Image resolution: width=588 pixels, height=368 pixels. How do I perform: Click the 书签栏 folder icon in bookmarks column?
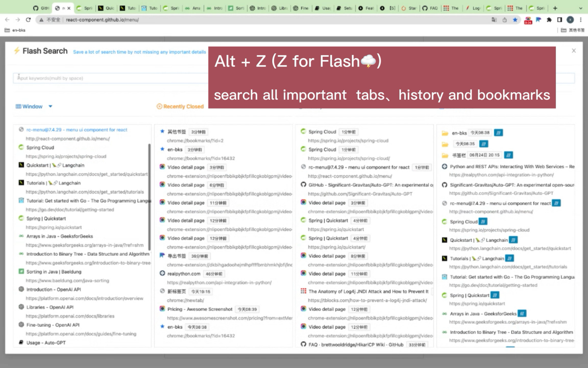[x=445, y=156]
